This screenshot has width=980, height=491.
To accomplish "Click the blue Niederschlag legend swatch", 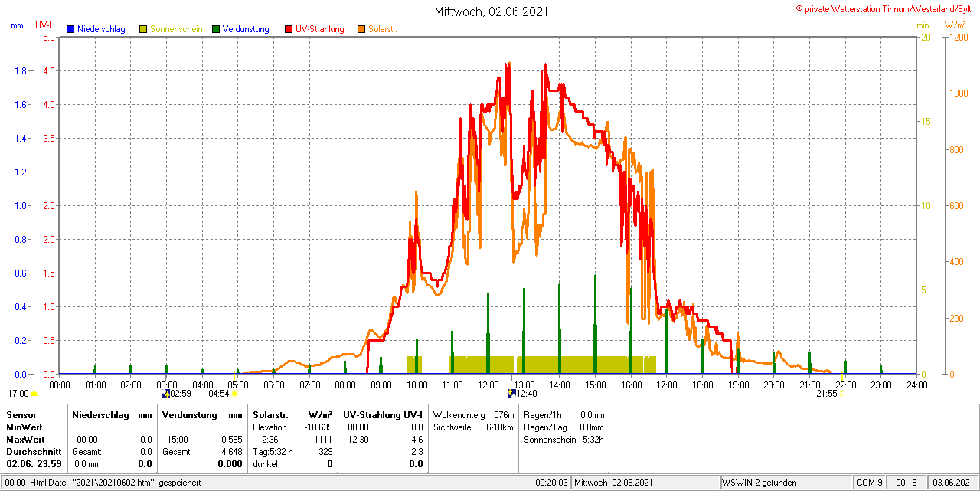I will point(70,29).
